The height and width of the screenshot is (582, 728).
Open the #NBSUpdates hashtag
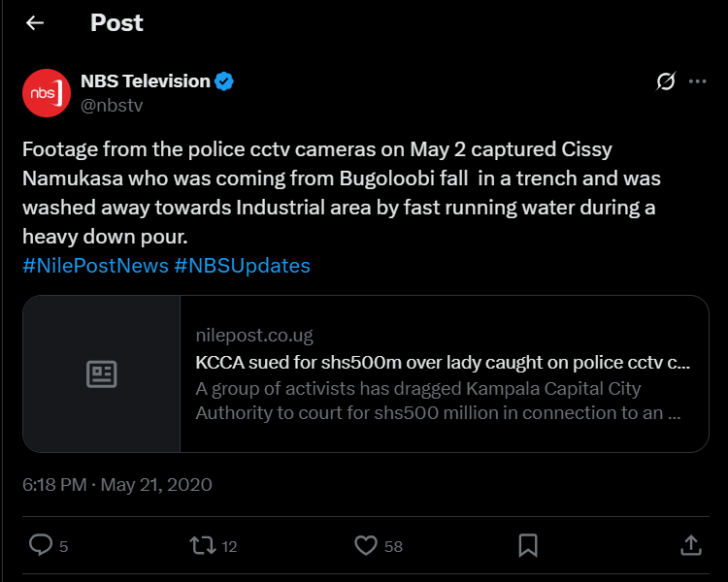(x=243, y=265)
